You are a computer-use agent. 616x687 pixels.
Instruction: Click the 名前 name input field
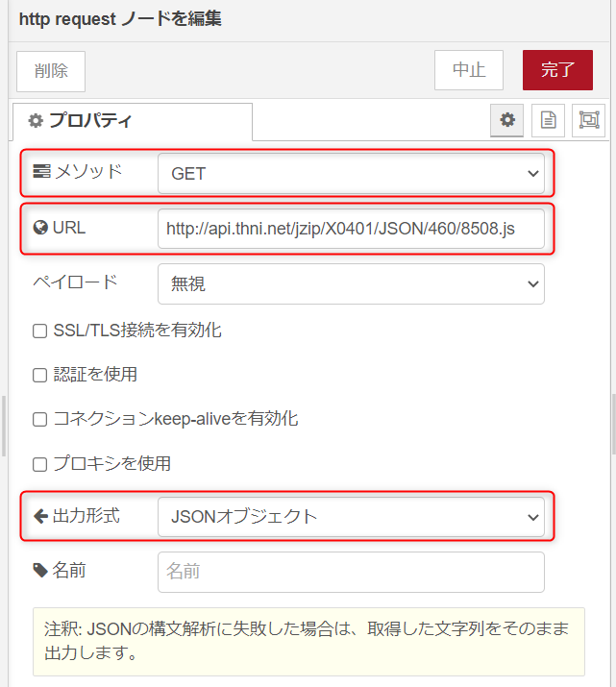click(x=351, y=572)
